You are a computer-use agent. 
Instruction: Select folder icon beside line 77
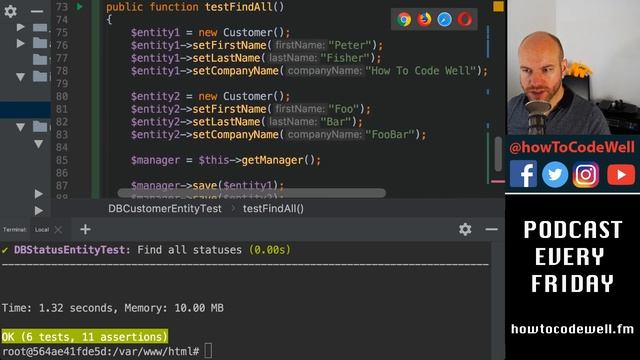point(40,60)
